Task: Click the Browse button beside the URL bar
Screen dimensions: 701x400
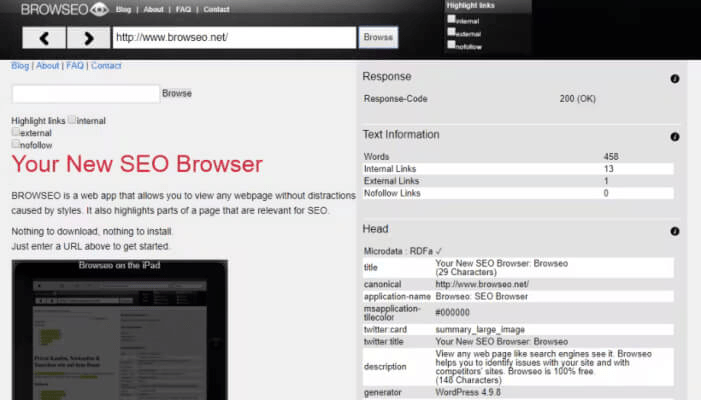Action: [378, 38]
